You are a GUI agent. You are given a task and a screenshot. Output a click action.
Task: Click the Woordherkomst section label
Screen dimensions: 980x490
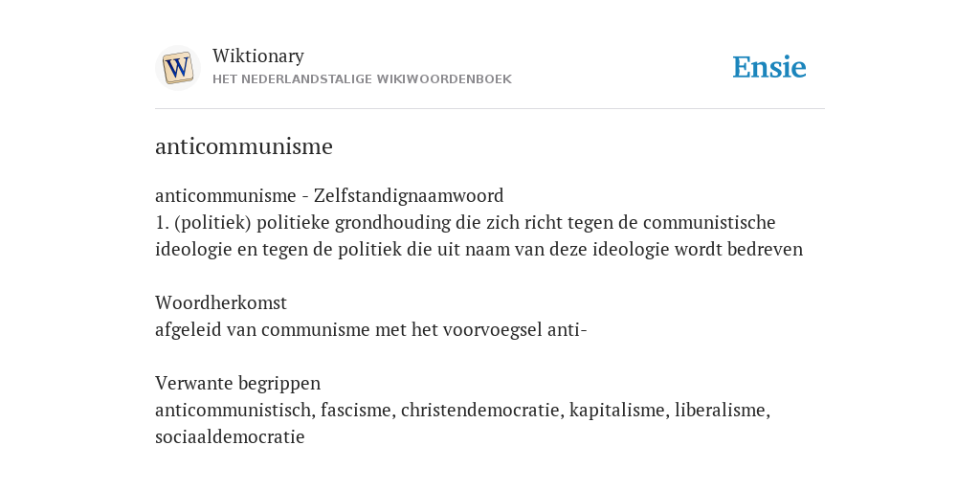coord(221,302)
